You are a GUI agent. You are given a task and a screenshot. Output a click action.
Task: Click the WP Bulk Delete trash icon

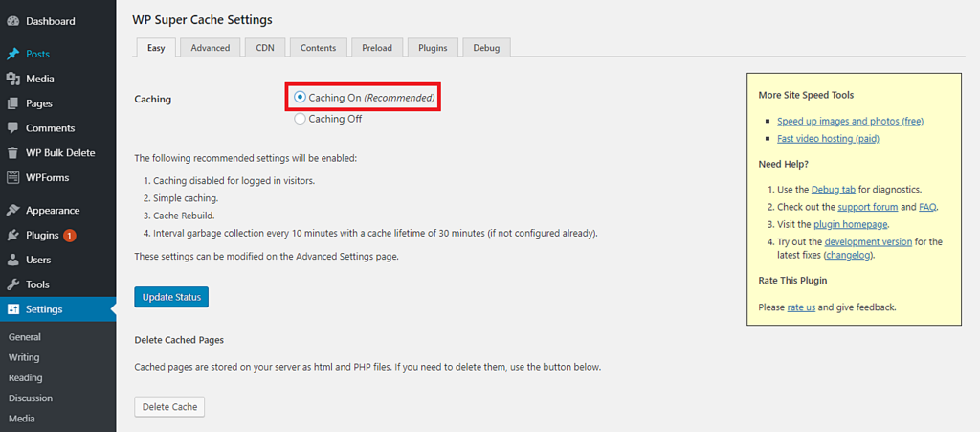click(x=12, y=153)
